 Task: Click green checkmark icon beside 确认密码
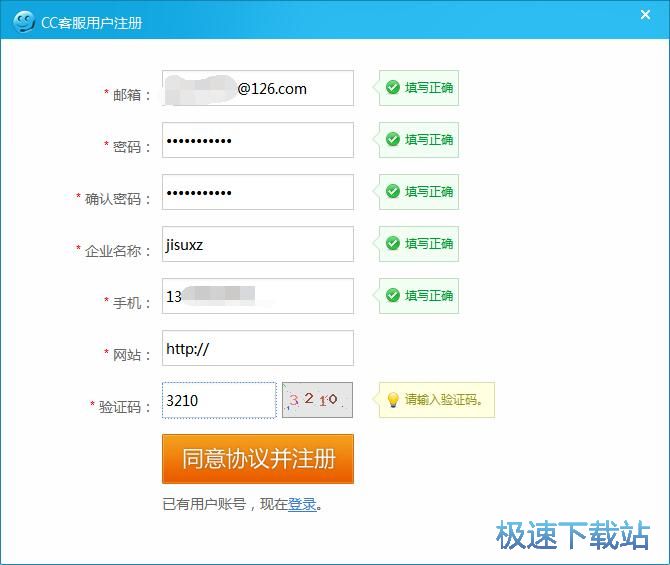(393, 191)
